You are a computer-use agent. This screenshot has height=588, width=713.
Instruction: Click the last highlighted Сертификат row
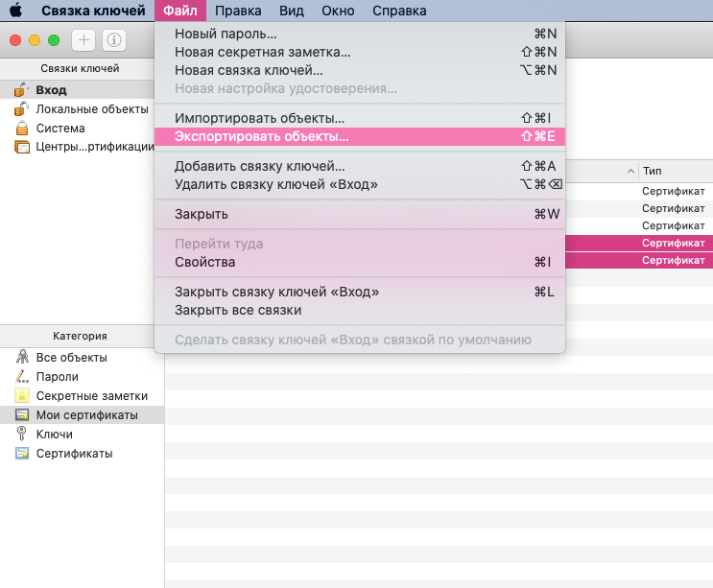tap(639, 260)
